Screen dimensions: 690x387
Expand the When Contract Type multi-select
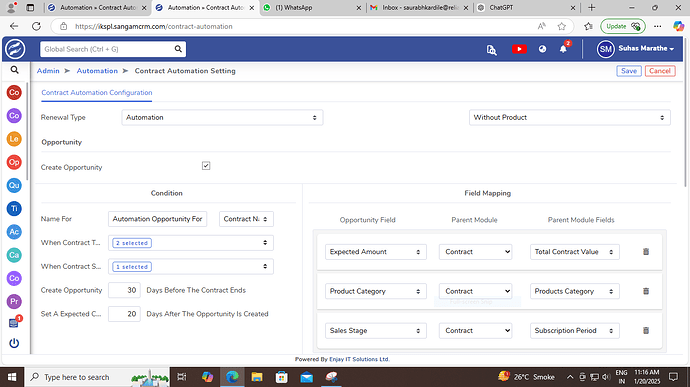click(x=191, y=243)
